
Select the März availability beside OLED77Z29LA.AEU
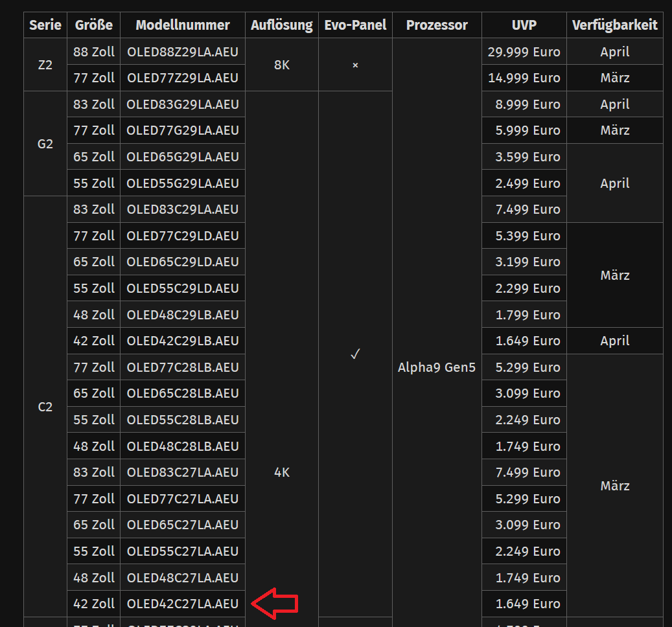(614, 78)
